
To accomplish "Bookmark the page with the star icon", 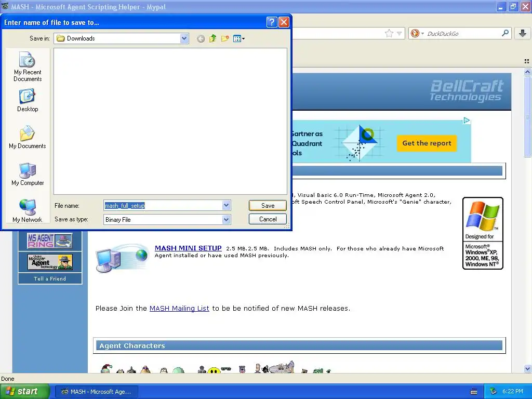I will (x=389, y=33).
